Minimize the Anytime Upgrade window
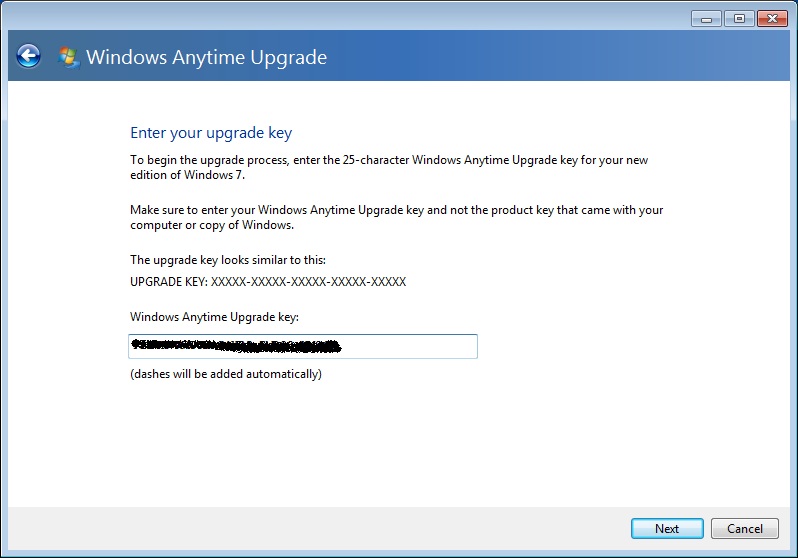The width and height of the screenshot is (798, 558). point(706,19)
